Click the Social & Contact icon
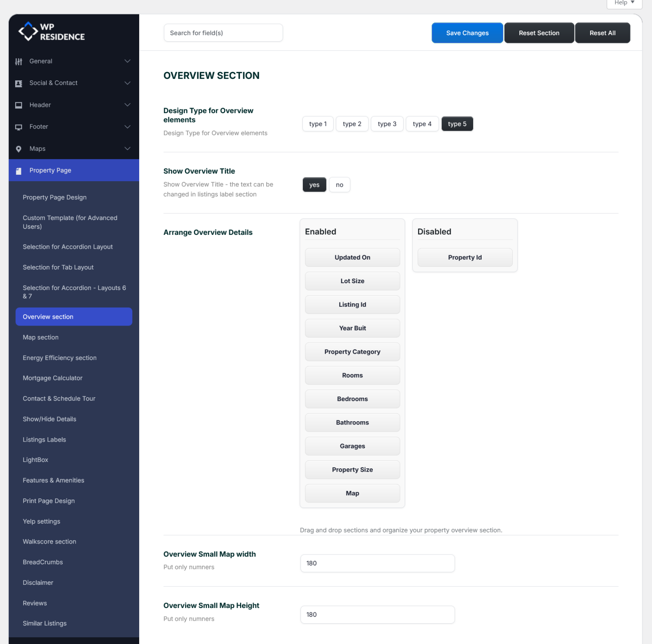Image resolution: width=652 pixels, height=644 pixels. pyautogui.click(x=18, y=83)
